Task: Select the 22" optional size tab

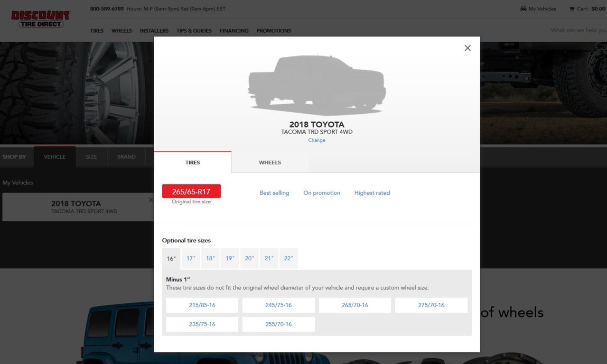Action: pos(289,258)
